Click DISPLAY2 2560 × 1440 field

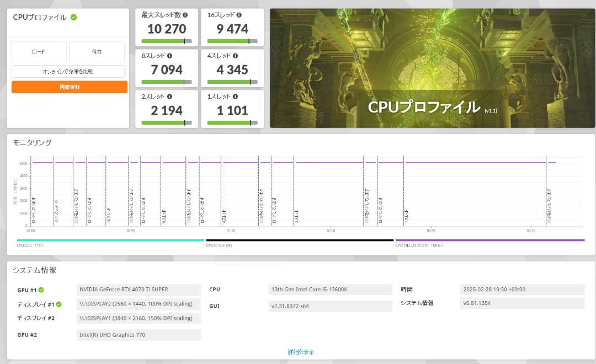coord(139,304)
